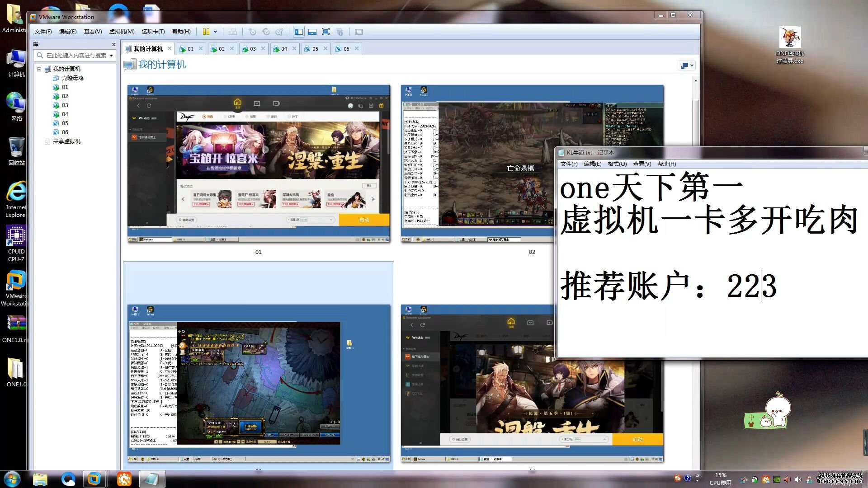Click the console view toolbar icon
Screen dimensions: 868x488
[x=359, y=32]
